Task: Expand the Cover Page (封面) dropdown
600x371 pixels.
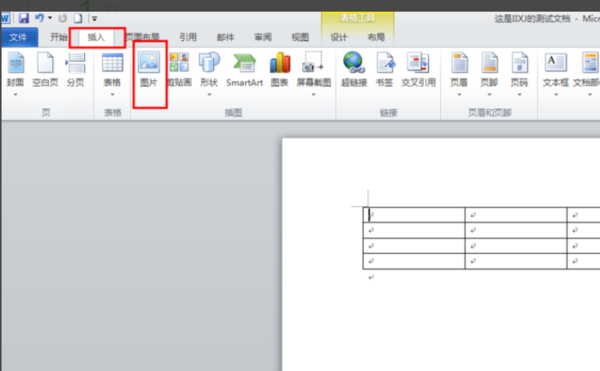Action: [x=16, y=94]
